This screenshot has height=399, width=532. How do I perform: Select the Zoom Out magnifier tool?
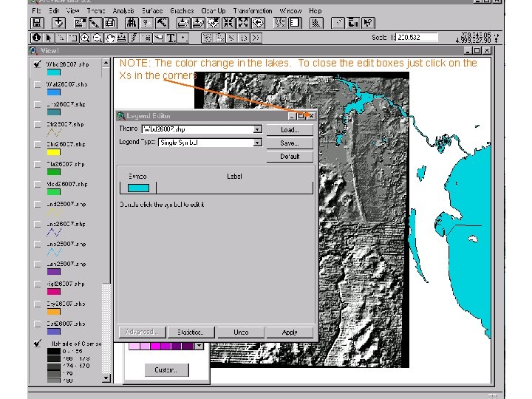pyautogui.click(x=98, y=38)
